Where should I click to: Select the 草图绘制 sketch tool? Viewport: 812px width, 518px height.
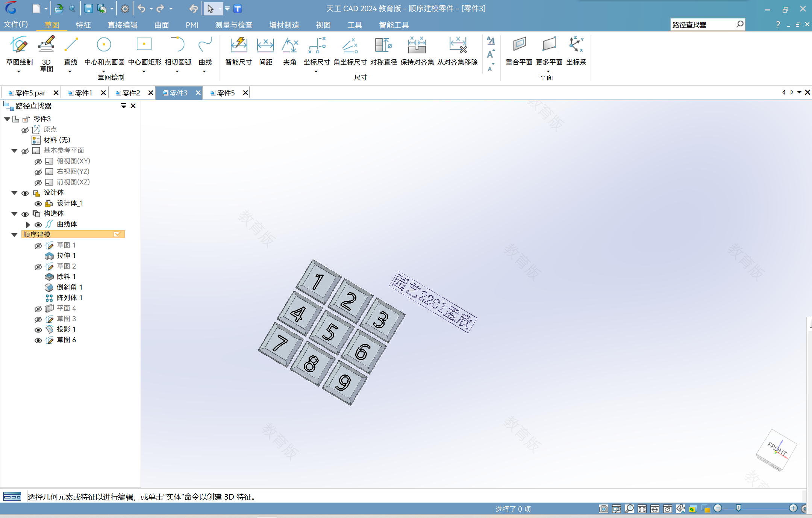pyautogui.click(x=19, y=51)
